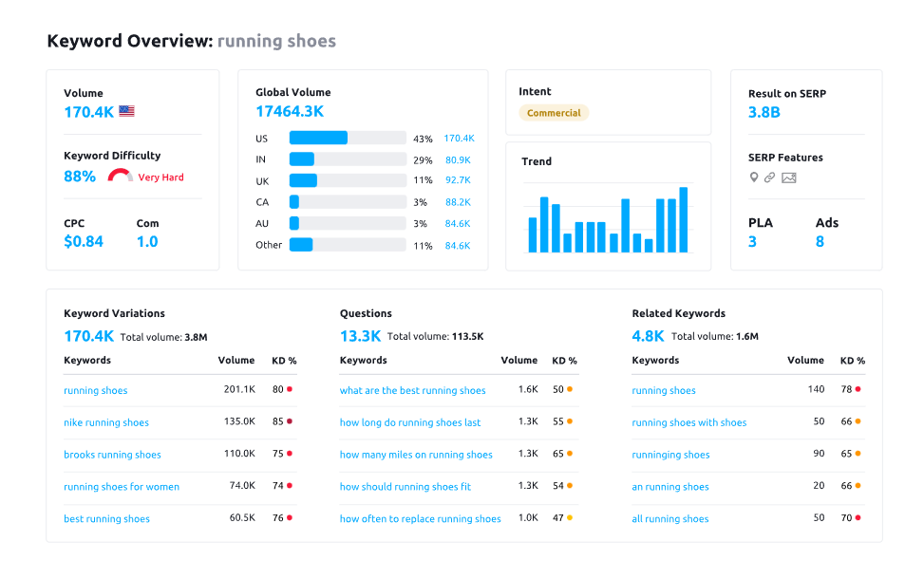Click the US flag icon next to Volume
The height and width of the screenshot is (579, 924).
click(126, 110)
